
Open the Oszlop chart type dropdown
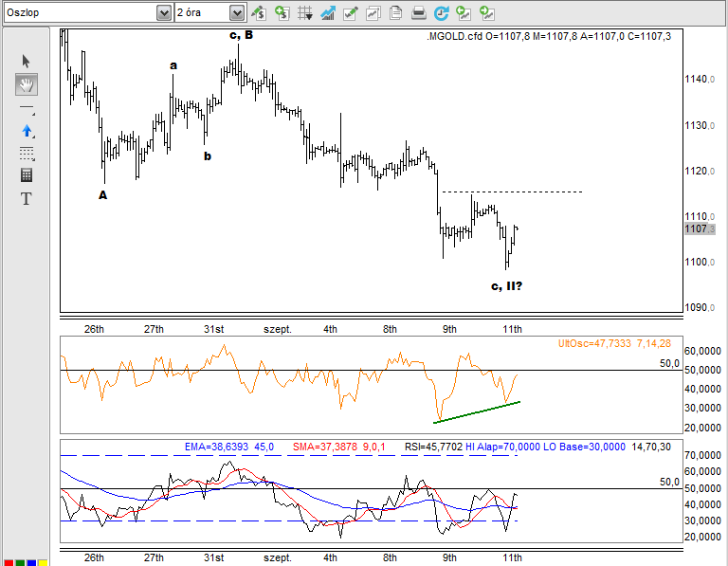(163, 13)
